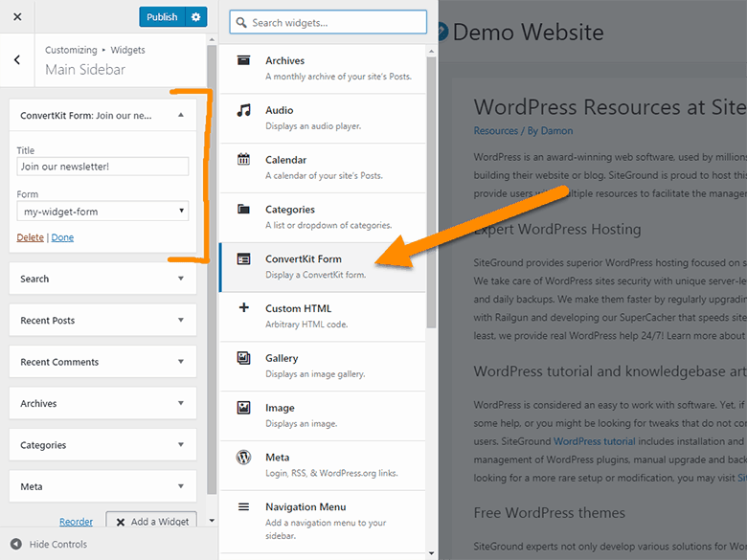
Task: Click 'Login, RSS, & WordPress.org links.' text
Action: coord(331,473)
